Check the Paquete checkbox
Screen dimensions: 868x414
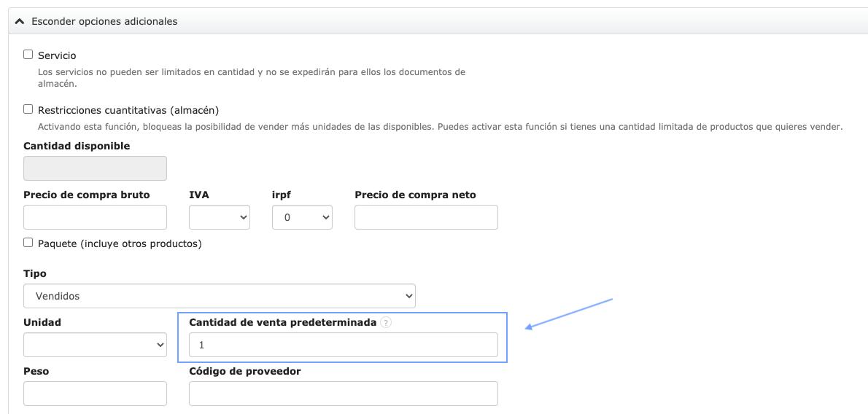(28, 243)
